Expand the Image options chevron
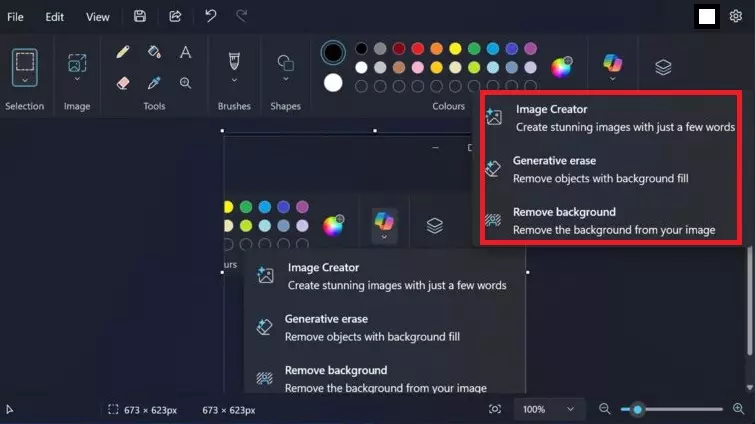The width and height of the screenshot is (755, 424). 77,79
